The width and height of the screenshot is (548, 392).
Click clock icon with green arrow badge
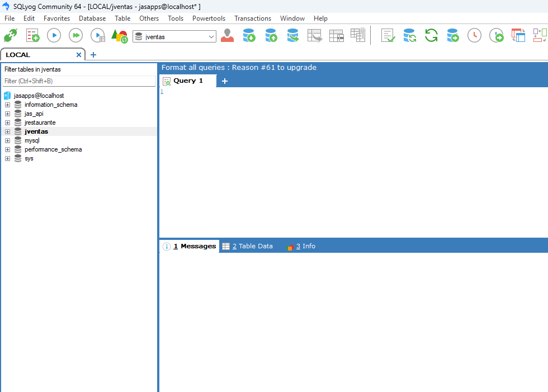tap(497, 35)
